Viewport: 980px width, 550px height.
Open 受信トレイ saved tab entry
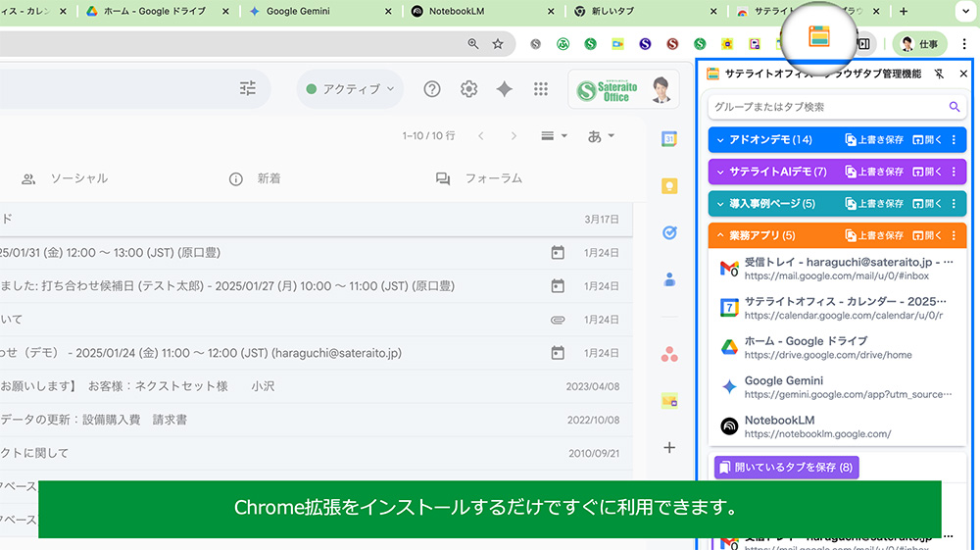(837, 269)
